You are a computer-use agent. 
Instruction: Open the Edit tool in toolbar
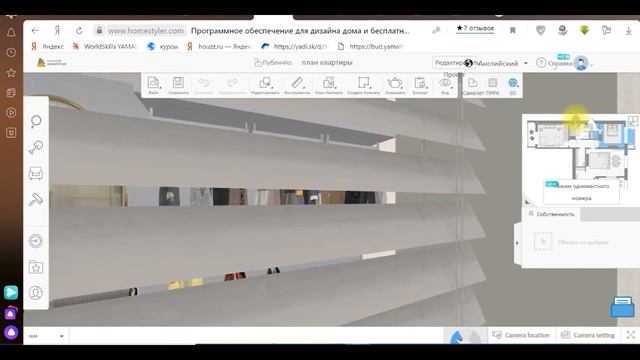tap(265, 85)
